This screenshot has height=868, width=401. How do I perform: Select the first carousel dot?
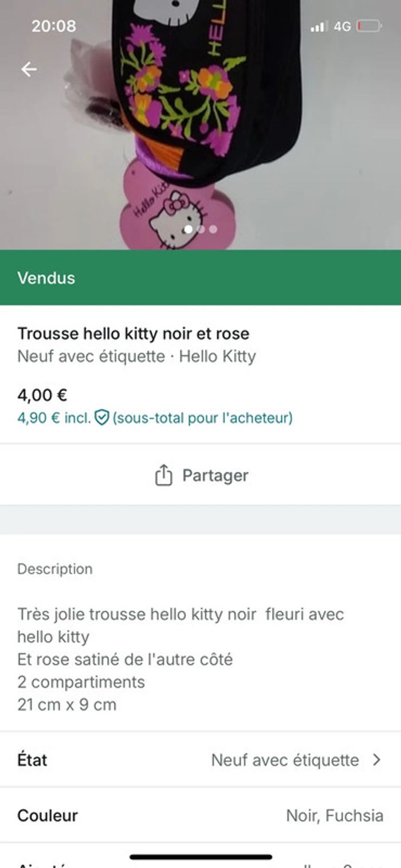point(188,229)
